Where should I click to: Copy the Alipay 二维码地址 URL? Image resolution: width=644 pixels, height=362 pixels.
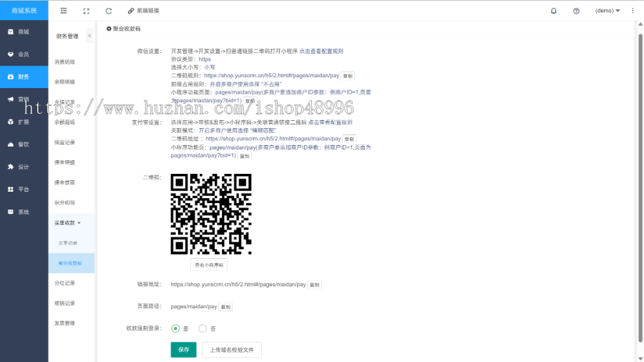(349, 139)
